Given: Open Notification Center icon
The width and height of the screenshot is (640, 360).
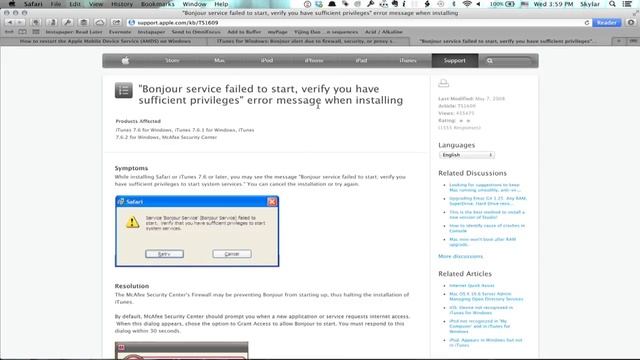Looking at the screenshot, I should pyautogui.click(x=627, y=4).
